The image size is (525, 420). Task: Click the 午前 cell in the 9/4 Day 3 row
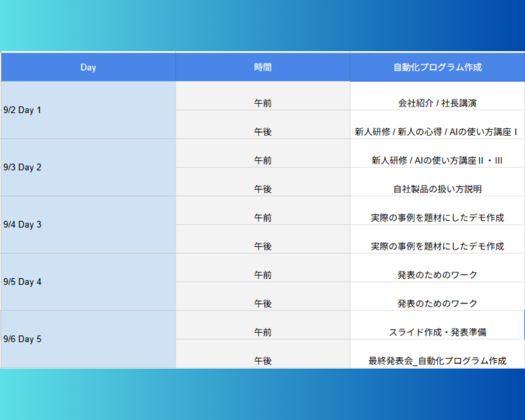pyautogui.click(x=263, y=211)
